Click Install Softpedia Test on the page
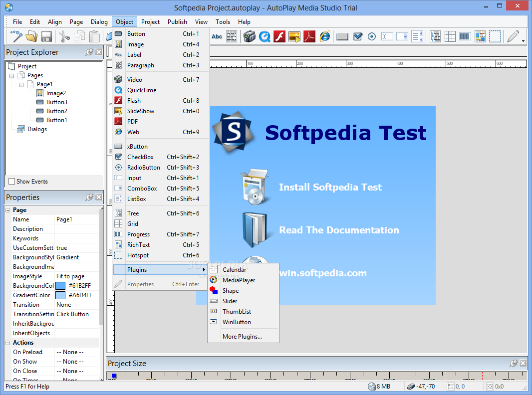The image size is (532, 395). click(x=330, y=187)
